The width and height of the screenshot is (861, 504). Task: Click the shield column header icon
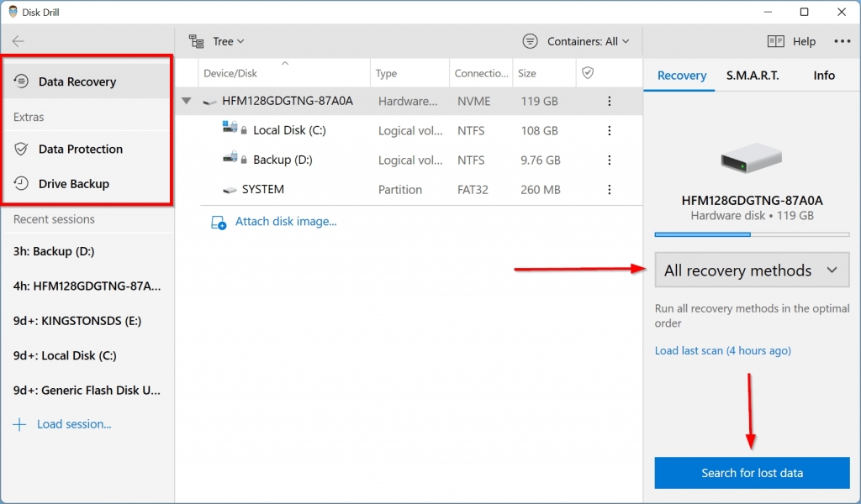click(x=589, y=73)
